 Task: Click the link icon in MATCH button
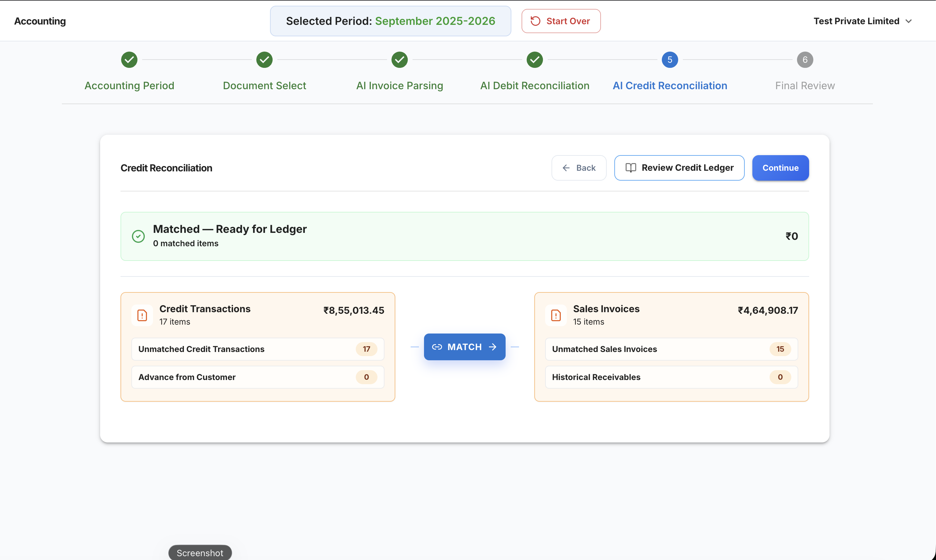[x=437, y=347]
